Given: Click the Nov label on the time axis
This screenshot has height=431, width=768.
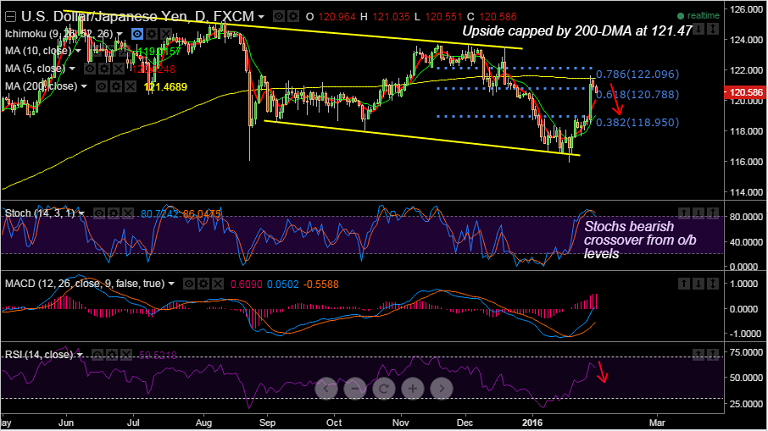Looking at the screenshot, I should click(x=401, y=423).
